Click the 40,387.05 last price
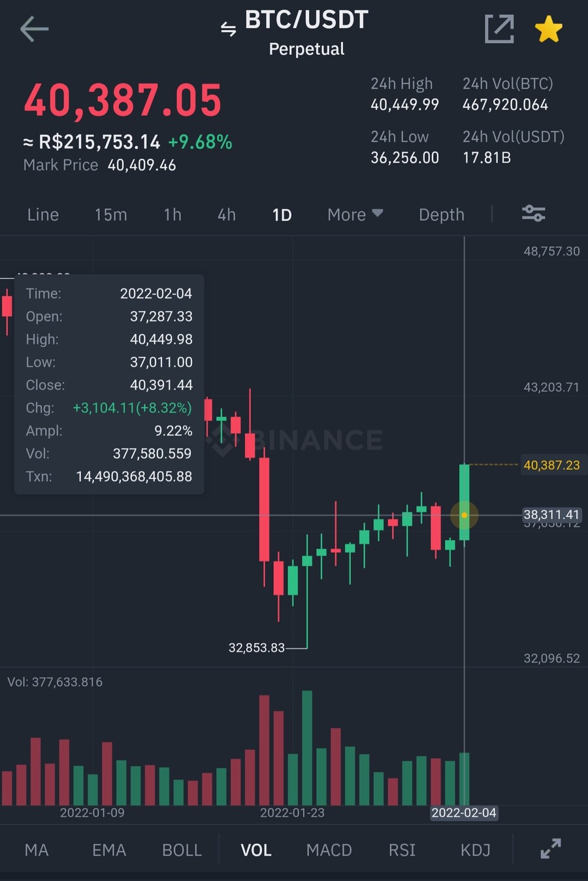The width and height of the screenshot is (588, 881). point(123,101)
